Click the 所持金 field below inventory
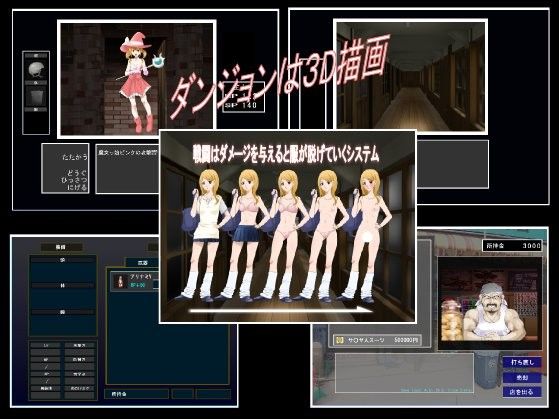Image resolution: width=559 pixels, height=419 pixels. point(136,394)
